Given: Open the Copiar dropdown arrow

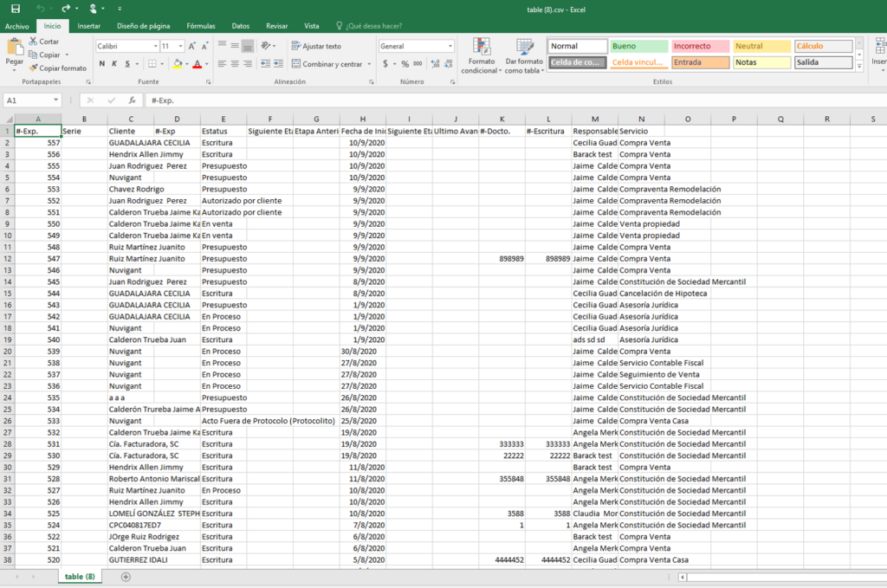Looking at the screenshot, I should coord(67,55).
